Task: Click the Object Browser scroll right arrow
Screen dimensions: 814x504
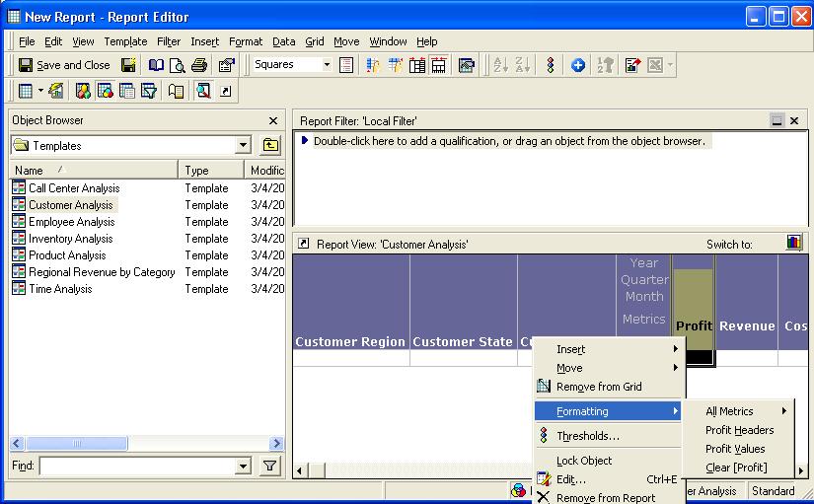Action: point(276,443)
